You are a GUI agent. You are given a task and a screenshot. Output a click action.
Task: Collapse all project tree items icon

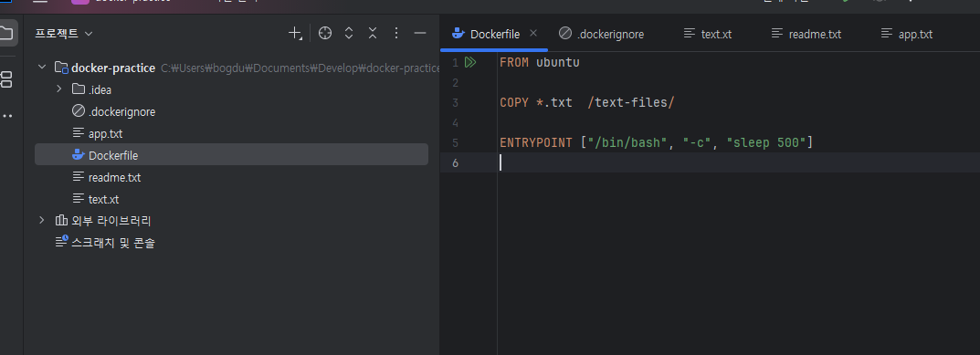[x=373, y=33]
